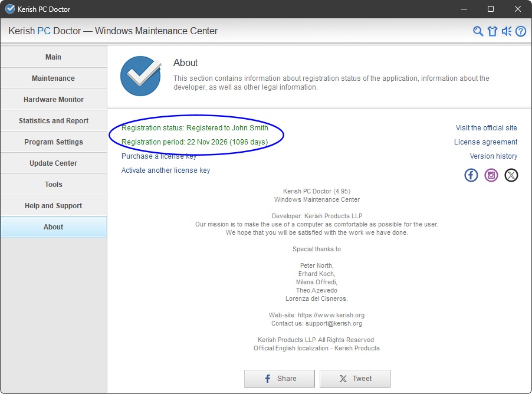Maximize the Kerish PC Doctor window

491,9
